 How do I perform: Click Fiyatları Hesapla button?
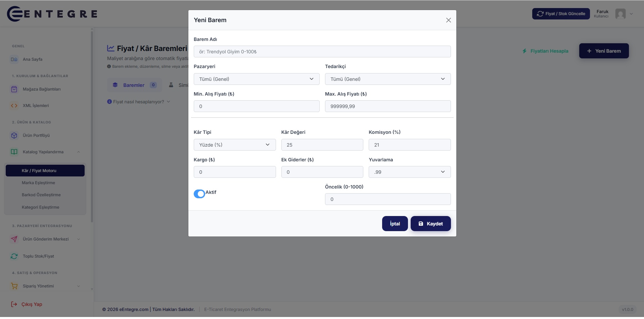(x=545, y=51)
